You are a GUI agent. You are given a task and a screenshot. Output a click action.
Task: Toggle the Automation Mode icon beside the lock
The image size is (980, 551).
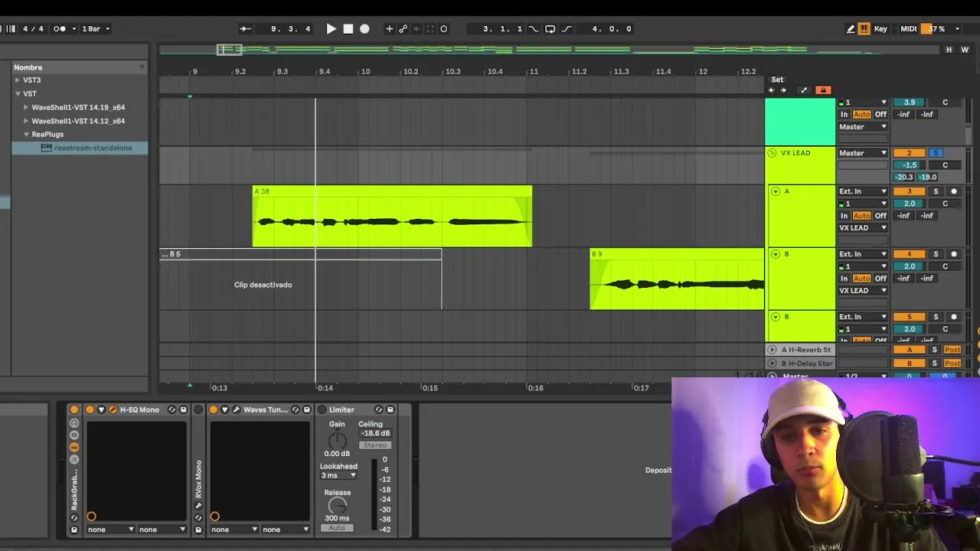coord(803,90)
